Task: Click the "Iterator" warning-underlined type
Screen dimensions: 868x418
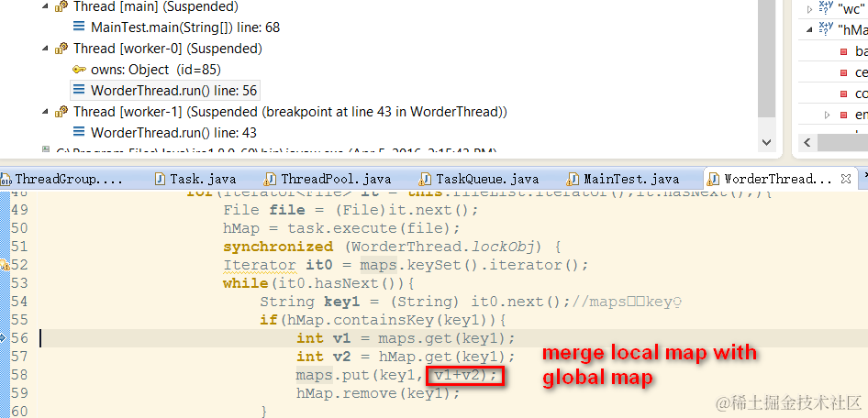Action: pyautogui.click(x=260, y=265)
